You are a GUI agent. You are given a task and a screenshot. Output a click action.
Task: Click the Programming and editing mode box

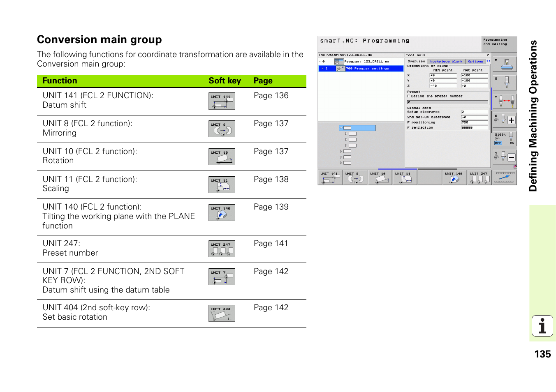click(x=499, y=44)
